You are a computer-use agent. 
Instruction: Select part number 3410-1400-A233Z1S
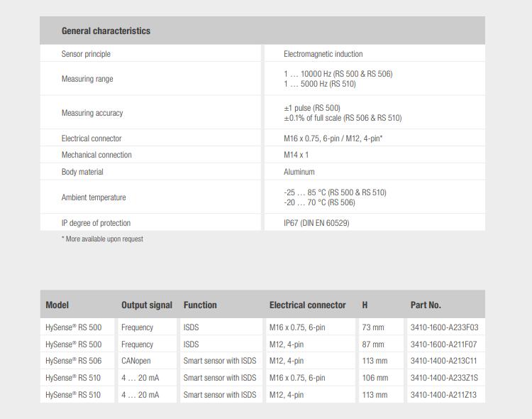[444, 378]
